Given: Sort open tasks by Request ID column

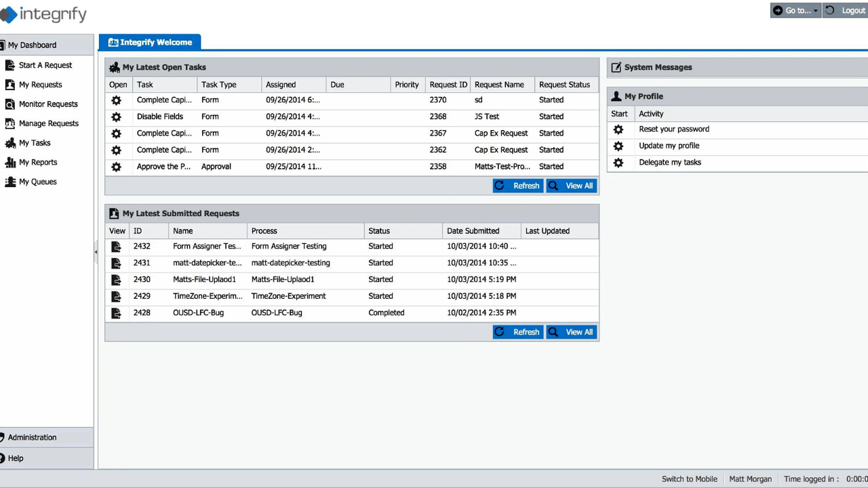Looking at the screenshot, I should tap(448, 85).
